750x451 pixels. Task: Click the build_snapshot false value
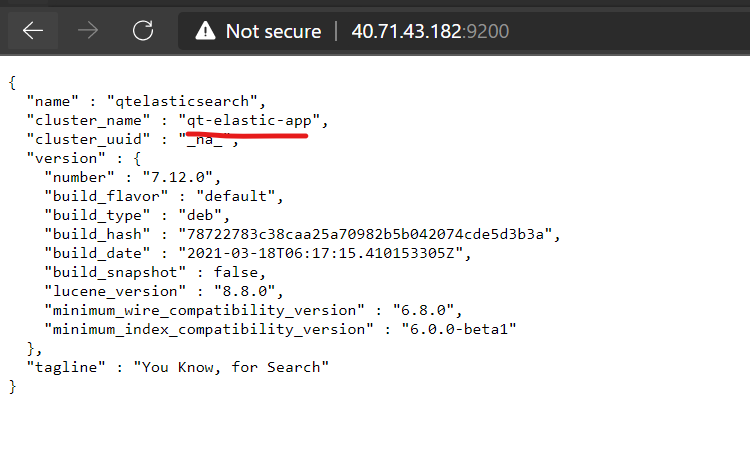(x=236, y=272)
